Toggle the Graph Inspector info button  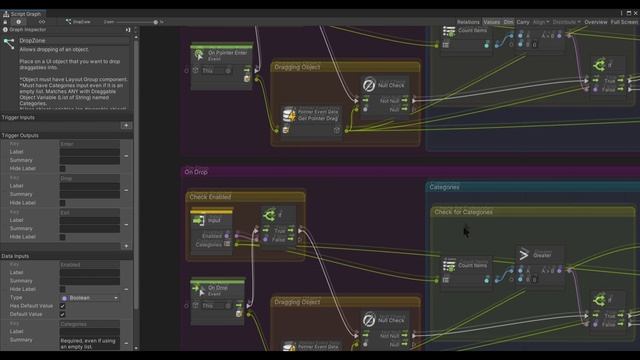[x=18, y=22]
